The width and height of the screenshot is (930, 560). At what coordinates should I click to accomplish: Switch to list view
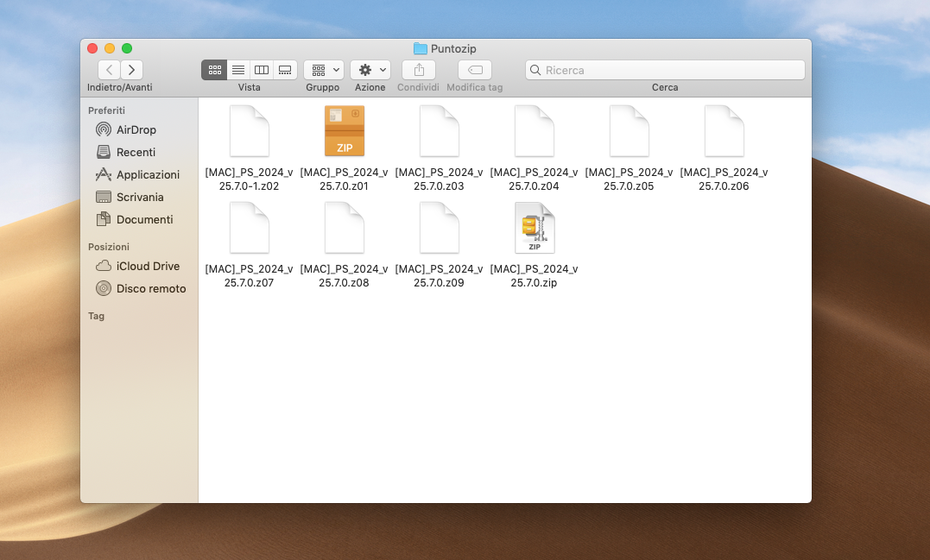pos(238,70)
